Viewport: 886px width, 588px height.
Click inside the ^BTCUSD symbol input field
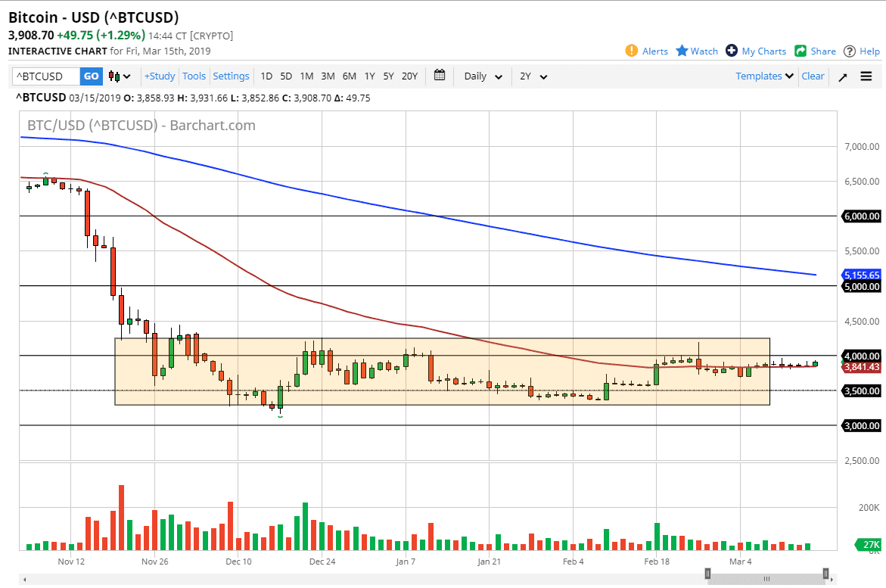(45, 76)
